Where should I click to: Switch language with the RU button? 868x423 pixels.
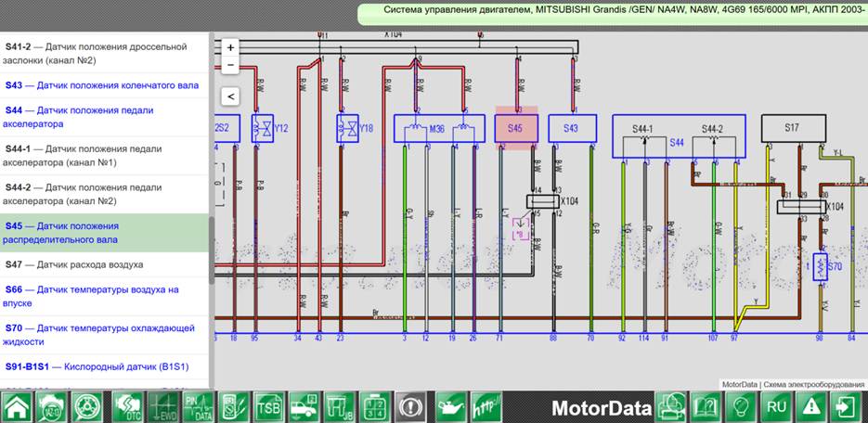[776, 407]
